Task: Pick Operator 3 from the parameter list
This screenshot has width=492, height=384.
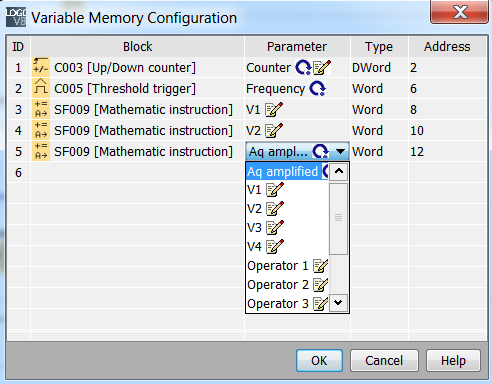Action: [287, 304]
